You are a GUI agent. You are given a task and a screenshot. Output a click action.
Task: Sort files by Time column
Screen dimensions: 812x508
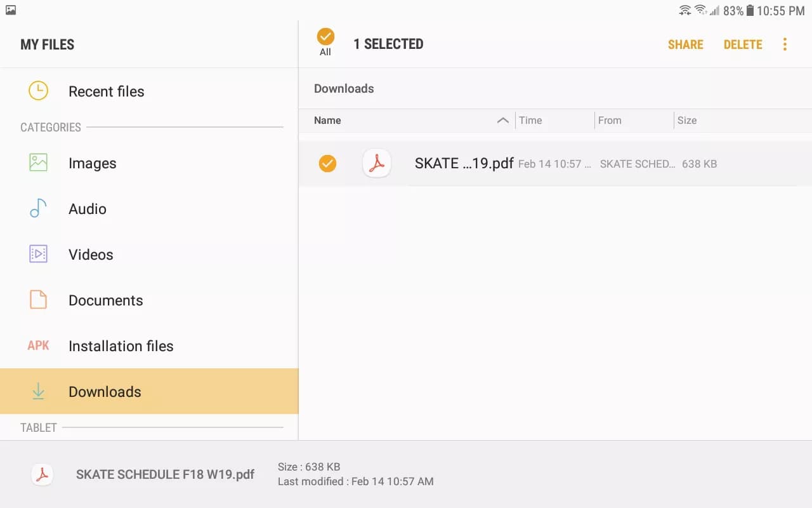(x=530, y=120)
